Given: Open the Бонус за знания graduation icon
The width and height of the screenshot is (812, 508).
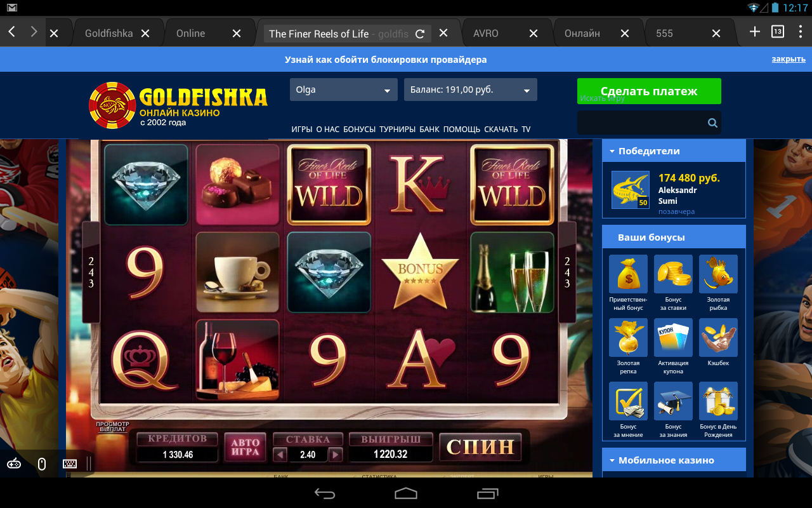Looking at the screenshot, I should pos(673,401).
